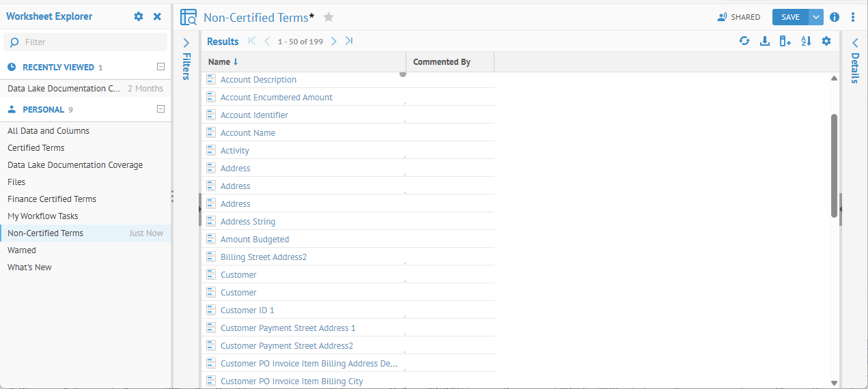Image resolution: width=868 pixels, height=389 pixels.
Task: Open Finance Certified Terms worksheet
Action: pos(52,199)
